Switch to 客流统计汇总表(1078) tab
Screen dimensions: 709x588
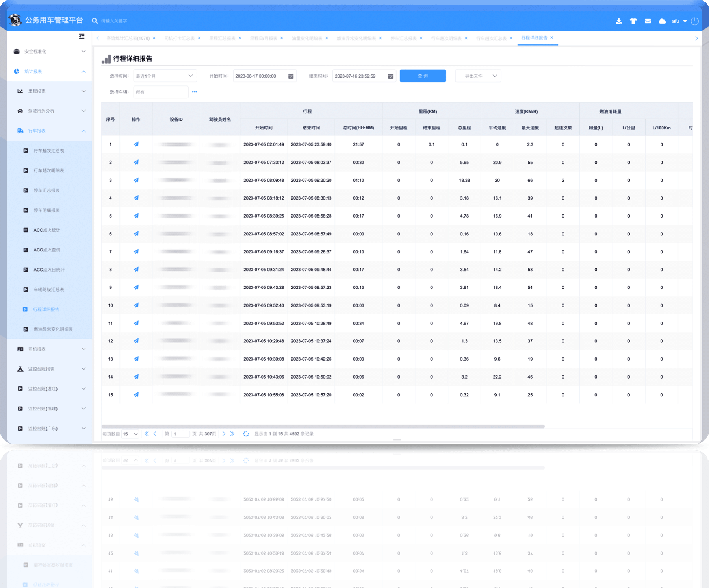pos(128,38)
